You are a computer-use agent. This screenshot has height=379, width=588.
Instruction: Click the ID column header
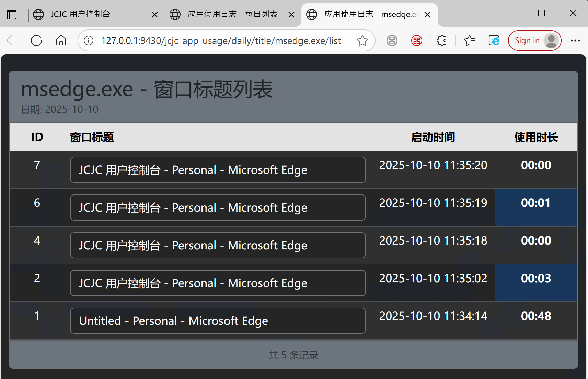[37, 137]
